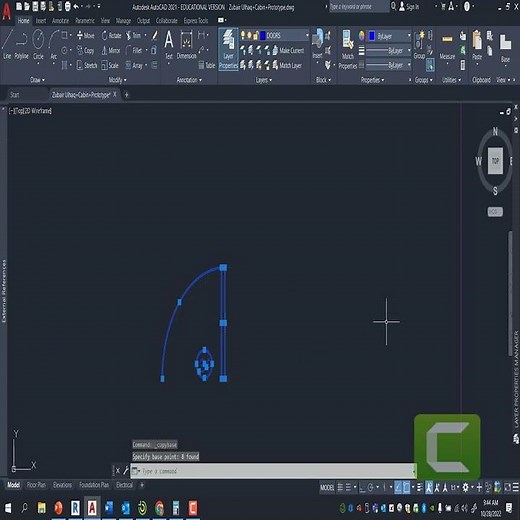Click Undo in the quick access toolbar
The height and width of the screenshot is (520, 520).
(x=76, y=6)
